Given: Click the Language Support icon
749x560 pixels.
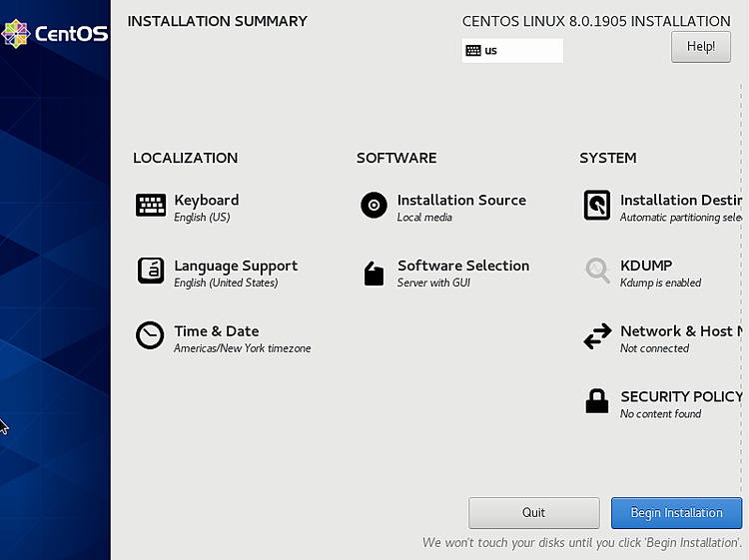Looking at the screenshot, I should [x=151, y=271].
